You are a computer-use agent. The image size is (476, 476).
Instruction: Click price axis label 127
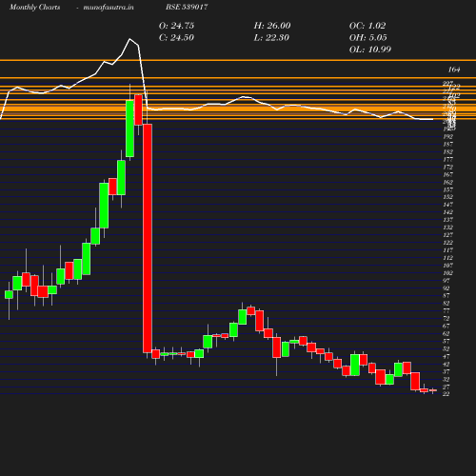pos(448,235)
